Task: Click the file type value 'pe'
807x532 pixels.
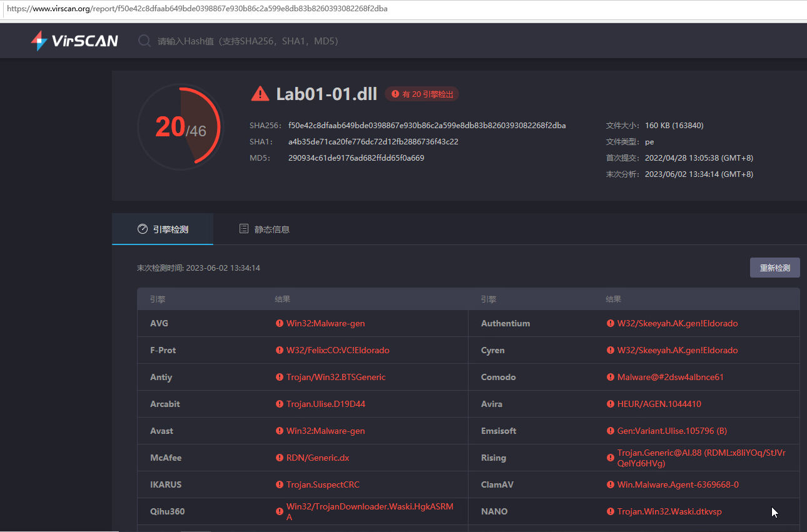Action: [x=649, y=142]
